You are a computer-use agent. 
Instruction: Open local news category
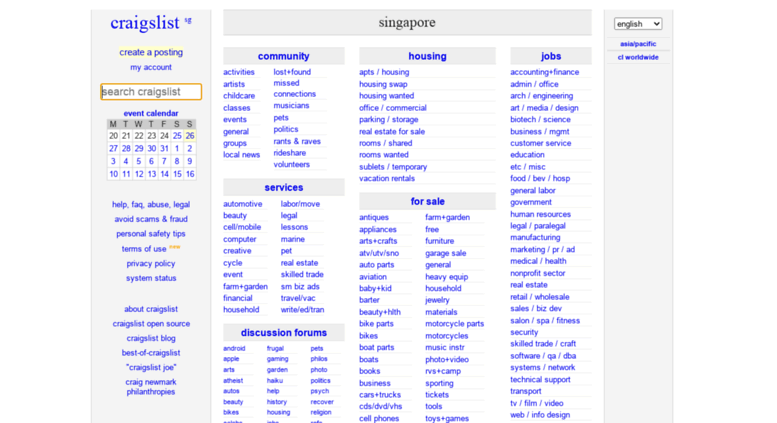pos(241,155)
